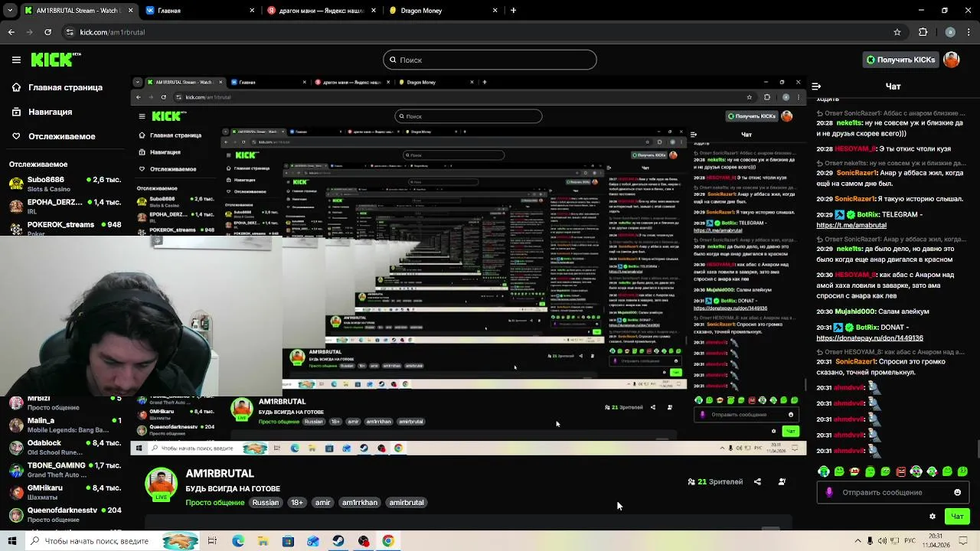Image resolution: width=980 pixels, height=551 pixels.
Task: Open the Kick hamburger sidebar menu
Action: tap(16, 60)
